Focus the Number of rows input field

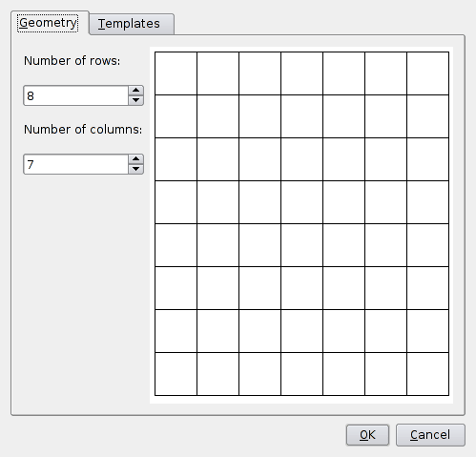(x=76, y=95)
